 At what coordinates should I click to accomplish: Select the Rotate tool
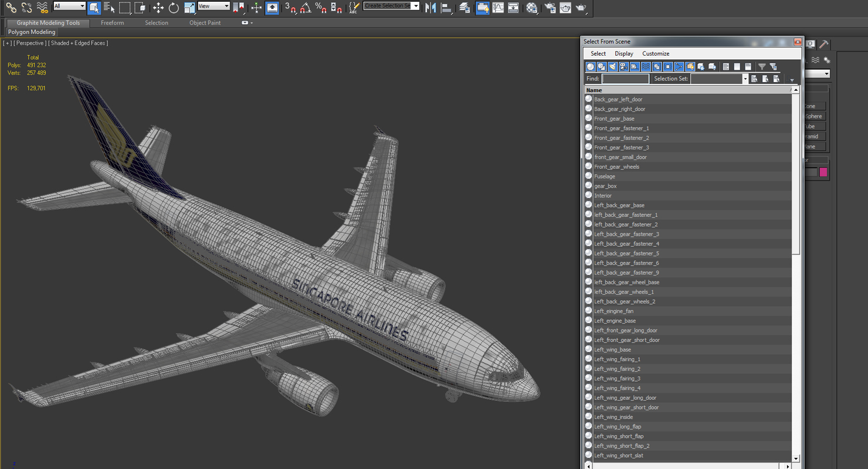coord(174,8)
